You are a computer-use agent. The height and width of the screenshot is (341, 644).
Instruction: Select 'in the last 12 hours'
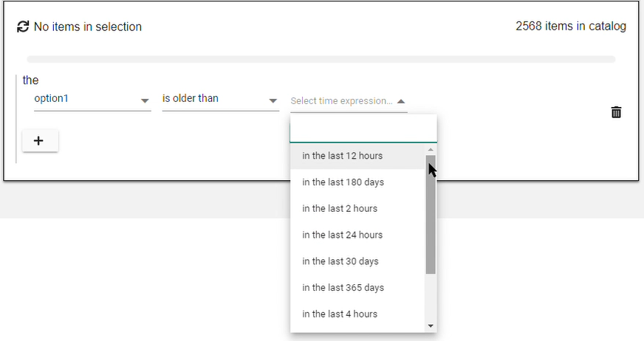pos(343,156)
